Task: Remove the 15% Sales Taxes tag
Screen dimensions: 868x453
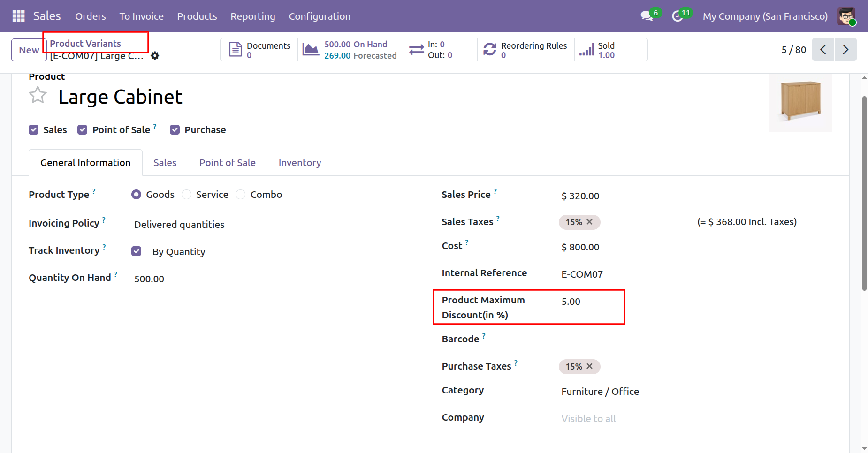Action: click(x=590, y=222)
